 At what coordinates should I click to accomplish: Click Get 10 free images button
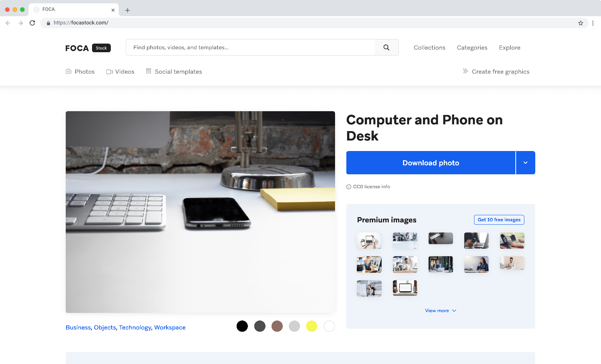click(499, 220)
